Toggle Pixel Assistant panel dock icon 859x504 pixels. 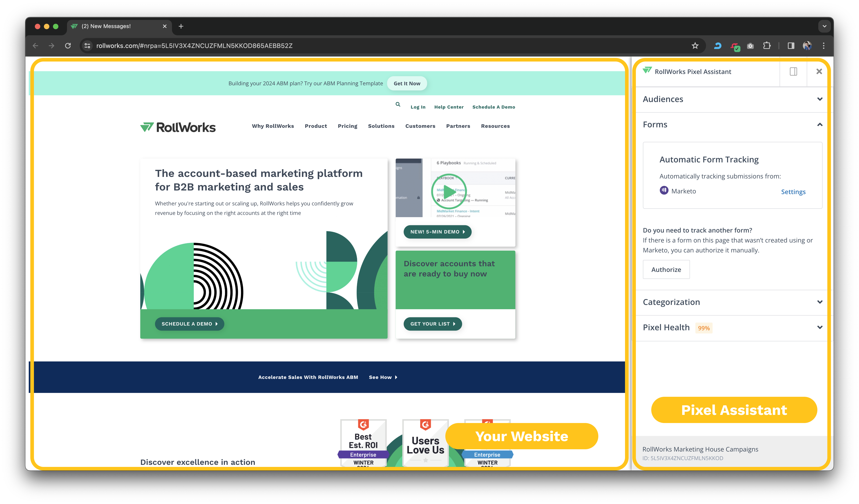pyautogui.click(x=793, y=71)
